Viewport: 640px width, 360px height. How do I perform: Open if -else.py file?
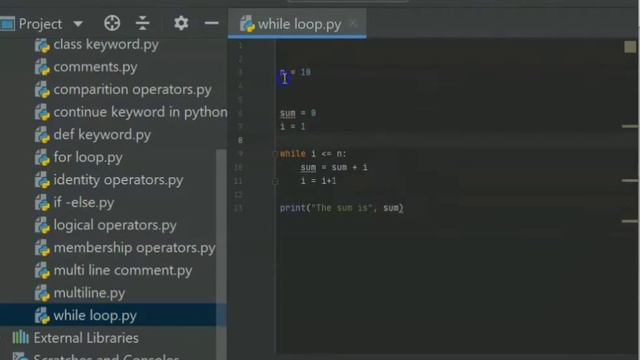(84, 202)
